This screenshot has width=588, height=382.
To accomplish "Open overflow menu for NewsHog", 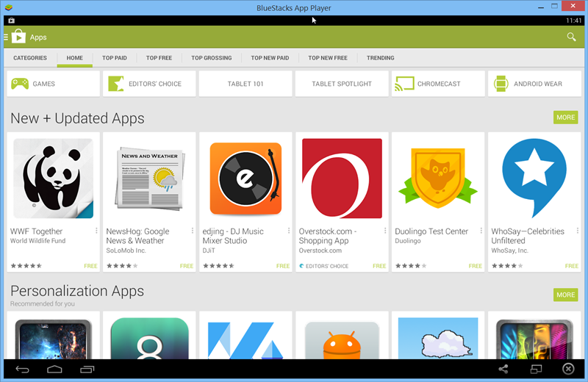I will pos(193,231).
